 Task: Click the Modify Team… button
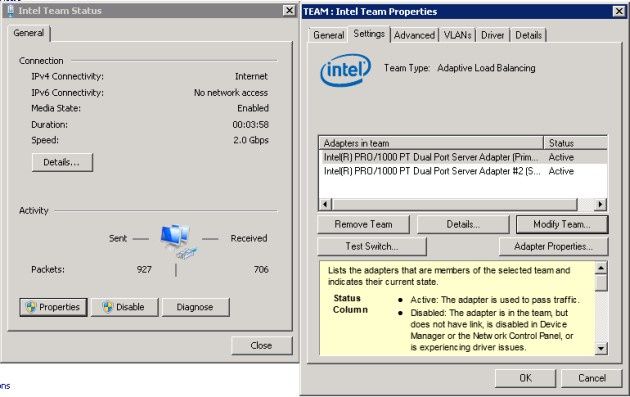pyautogui.click(x=562, y=224)
